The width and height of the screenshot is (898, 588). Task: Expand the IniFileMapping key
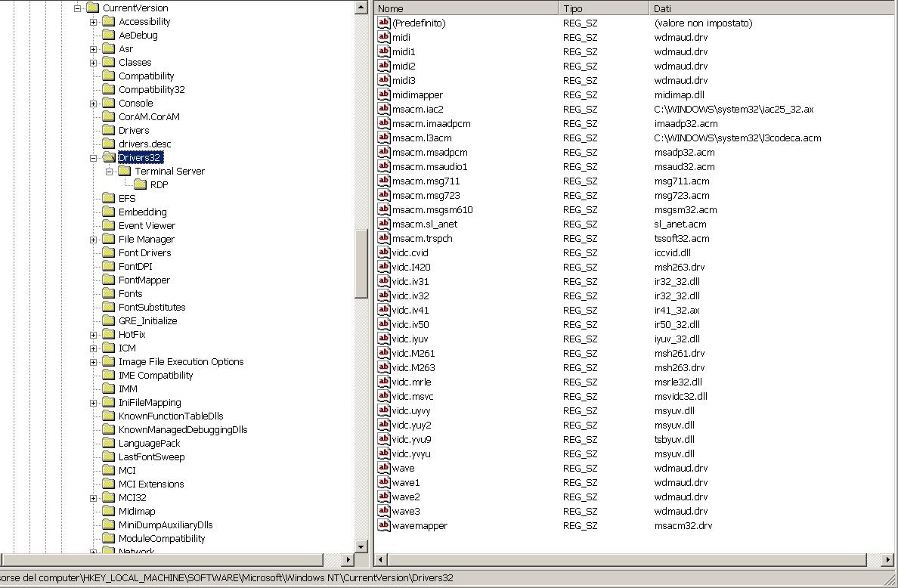93,403
